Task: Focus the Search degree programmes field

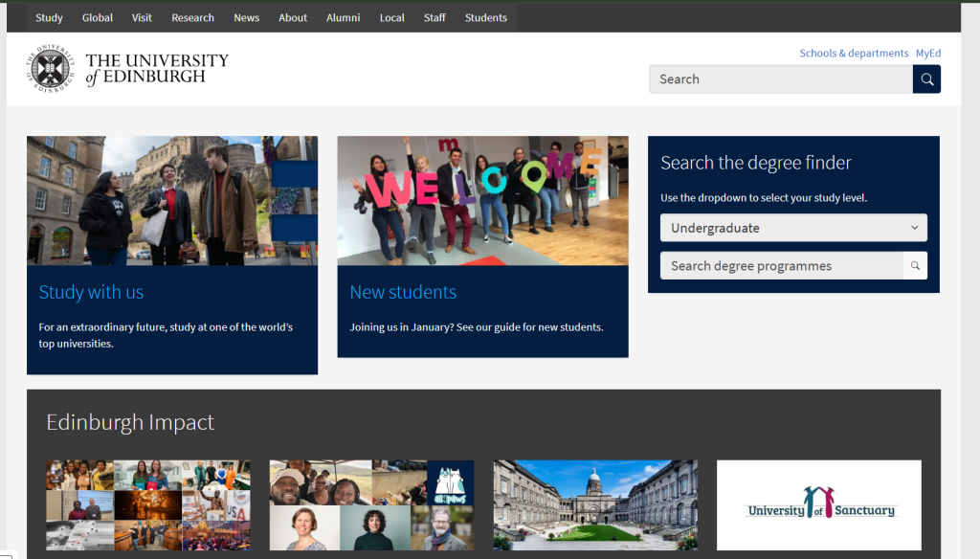Action: 781,266
